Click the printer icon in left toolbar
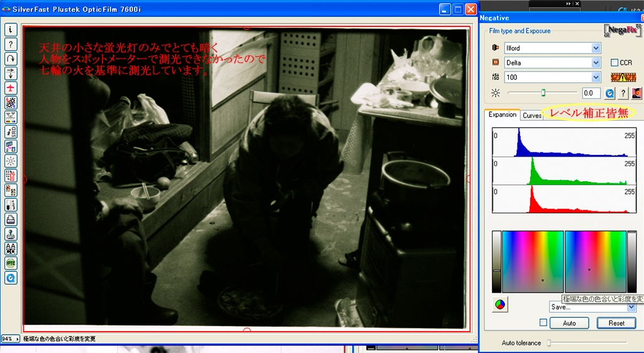The image size is (644, 353). 11,220
